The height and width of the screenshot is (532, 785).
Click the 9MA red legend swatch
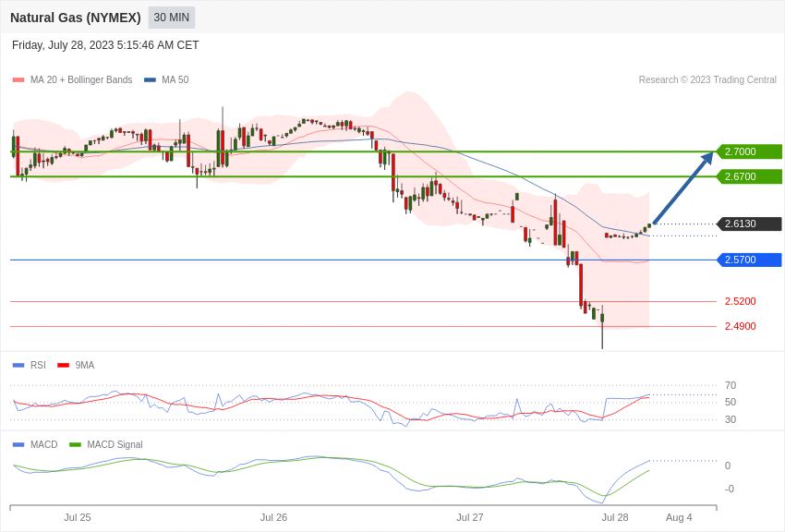(64, 366)
